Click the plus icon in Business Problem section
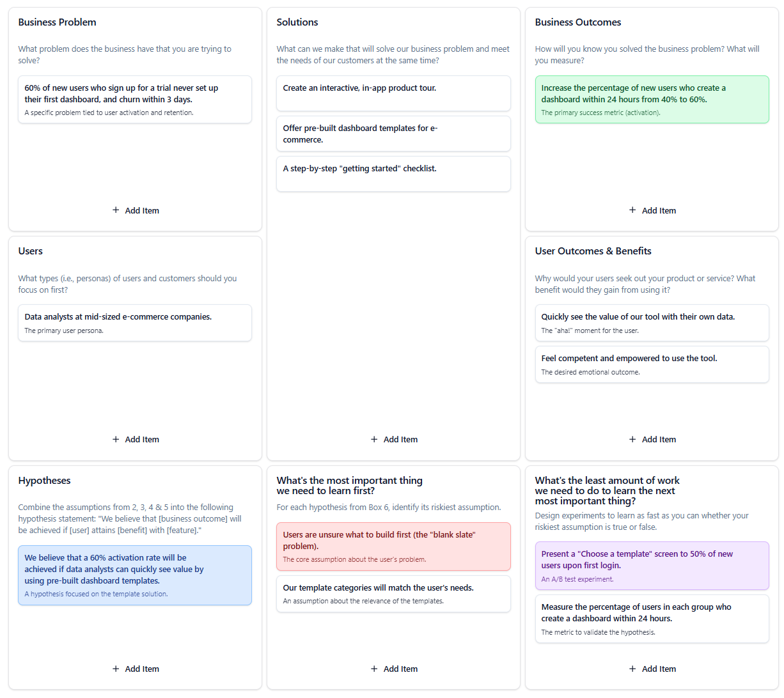 [x=116, y=210]
